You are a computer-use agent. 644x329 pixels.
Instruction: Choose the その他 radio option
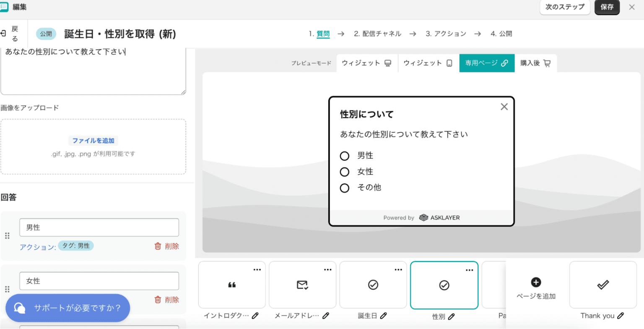[344, 188]
